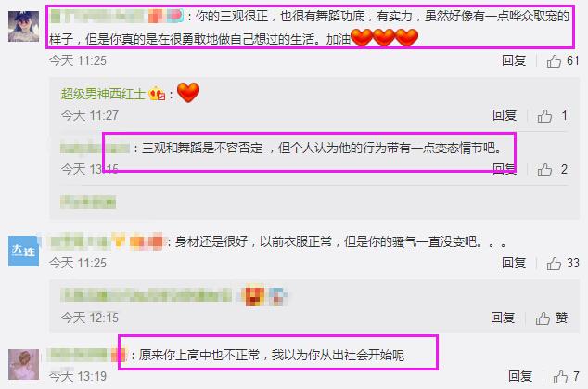This screenshot has height=389, width=588.
Task: Open the first commenter's avatar with cap
Action: point(23,26)
